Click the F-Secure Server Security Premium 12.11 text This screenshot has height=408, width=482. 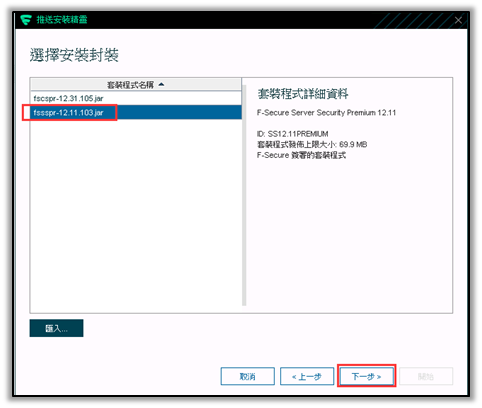pyautogui.click(x=326, y=113)
